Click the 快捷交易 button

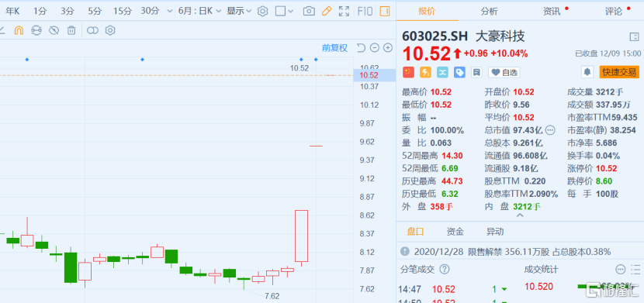click(619, 72)
